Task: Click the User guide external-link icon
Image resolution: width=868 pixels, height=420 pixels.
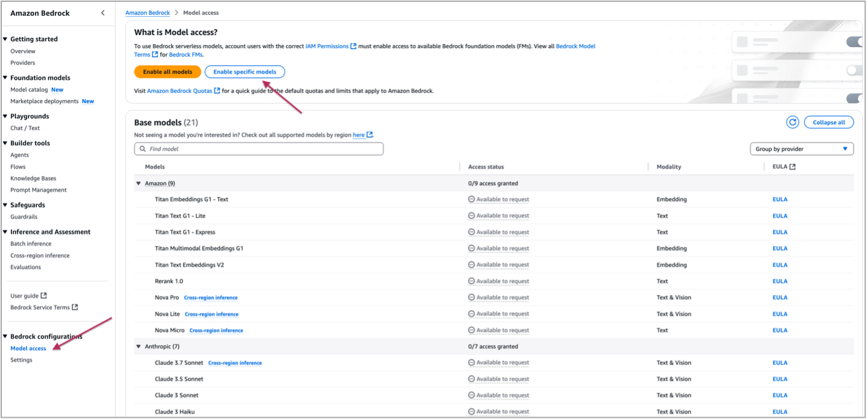Action: point(44,296)
